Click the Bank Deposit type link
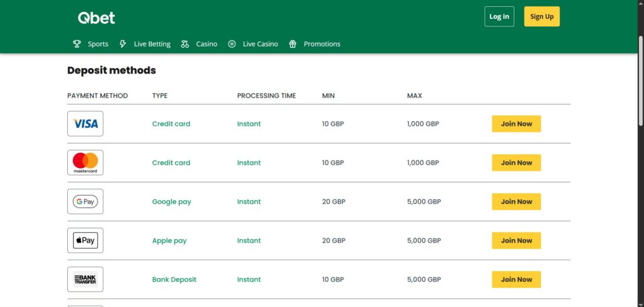Image resolution: width=644 pixels, height=307 pixels. (x=174, y=279)
